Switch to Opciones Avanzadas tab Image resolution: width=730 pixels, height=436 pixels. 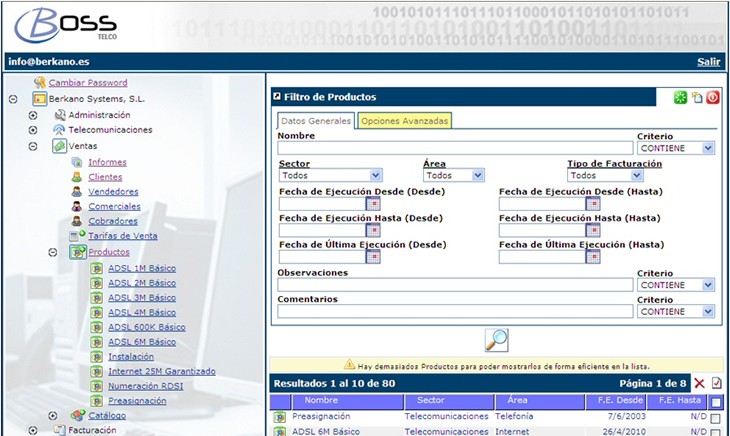pos(404,121)
